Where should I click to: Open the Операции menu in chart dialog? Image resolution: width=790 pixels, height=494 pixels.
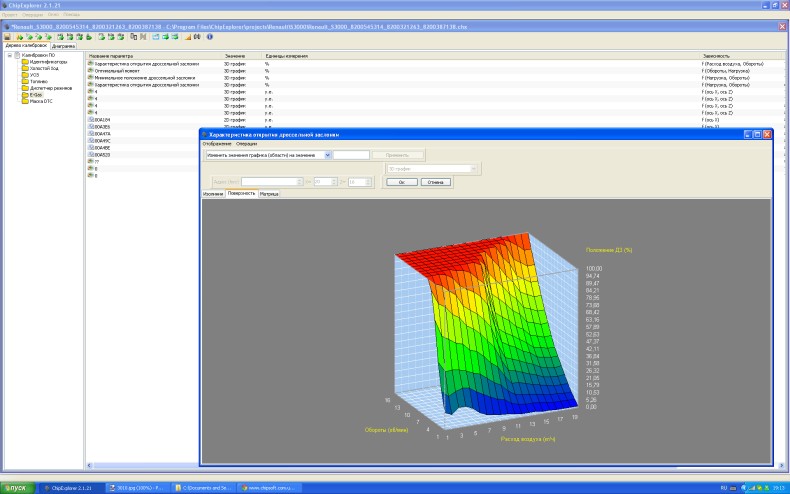pyautogui.click(x=246, y=144)
